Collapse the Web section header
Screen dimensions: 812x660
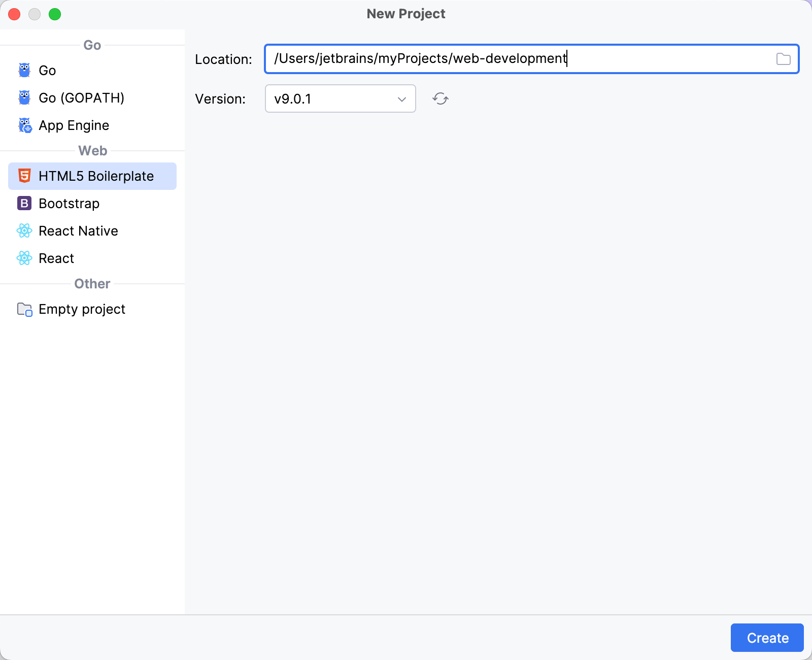[92, 150]
